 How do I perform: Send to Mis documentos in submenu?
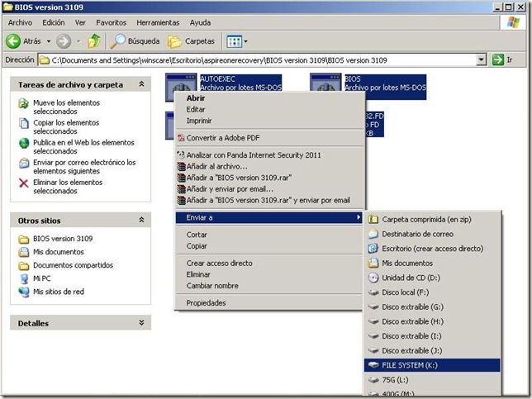[432, 264]
